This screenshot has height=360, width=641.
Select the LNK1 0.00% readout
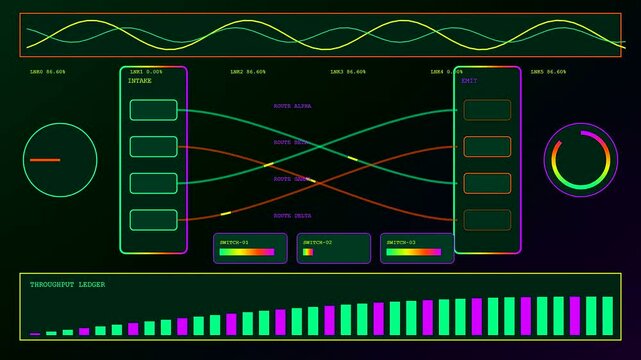[x=146, y=72]
